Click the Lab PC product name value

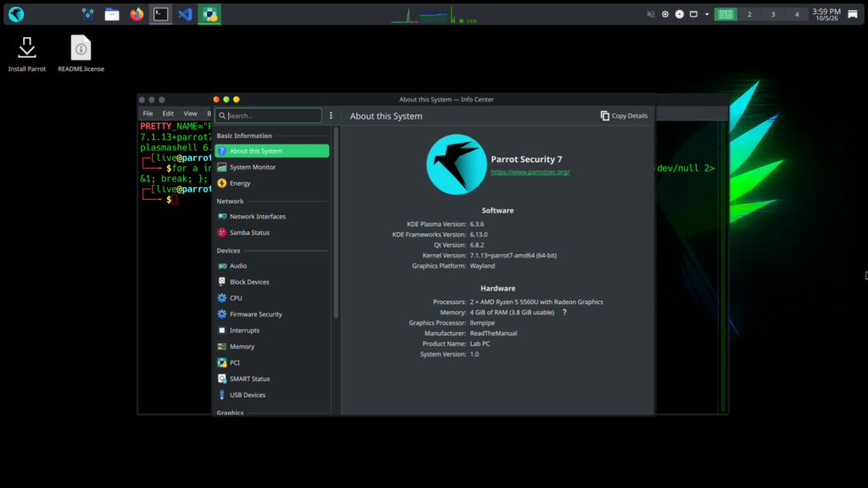[x=480, y=344]
